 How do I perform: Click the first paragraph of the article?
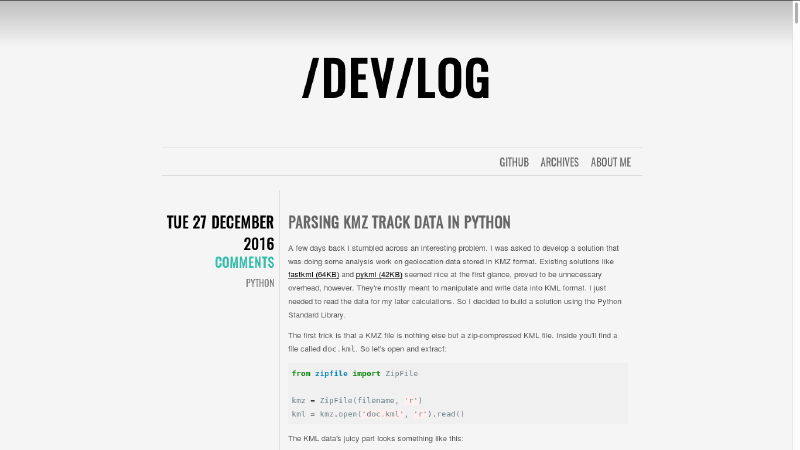point(455,281)
